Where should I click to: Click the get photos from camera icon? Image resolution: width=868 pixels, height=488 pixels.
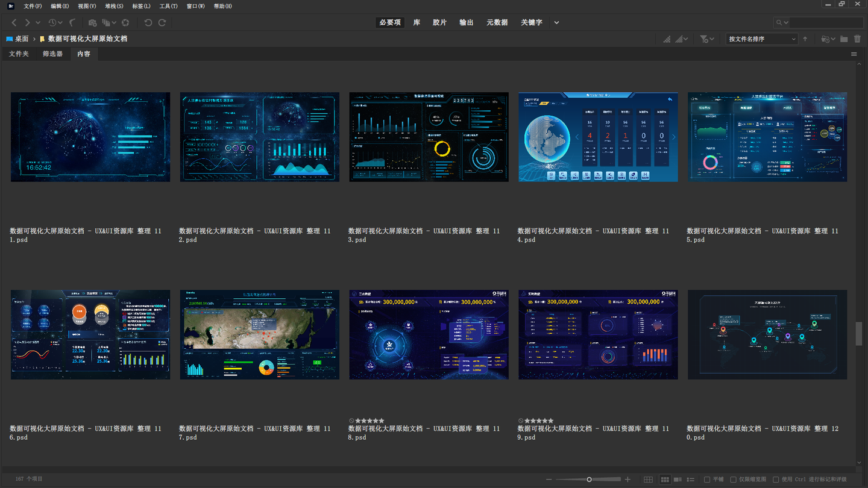92,23
